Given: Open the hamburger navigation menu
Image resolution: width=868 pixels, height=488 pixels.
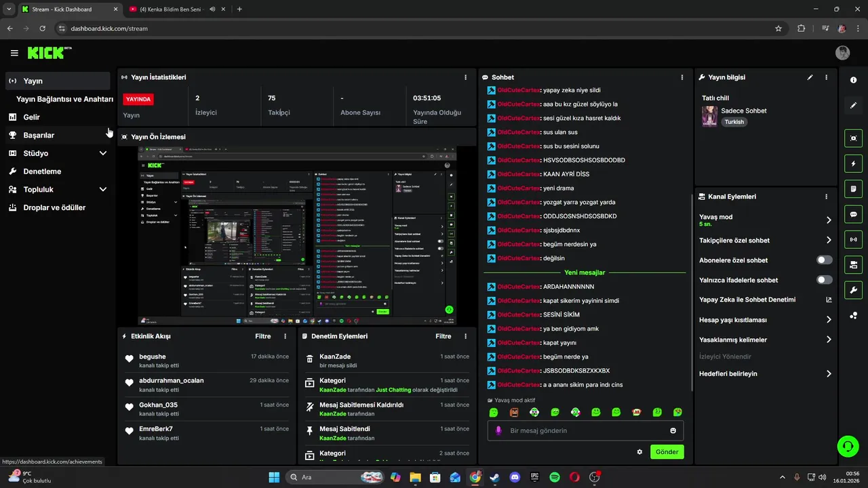Looking at the screenshot, I should (x=14, y=53).
